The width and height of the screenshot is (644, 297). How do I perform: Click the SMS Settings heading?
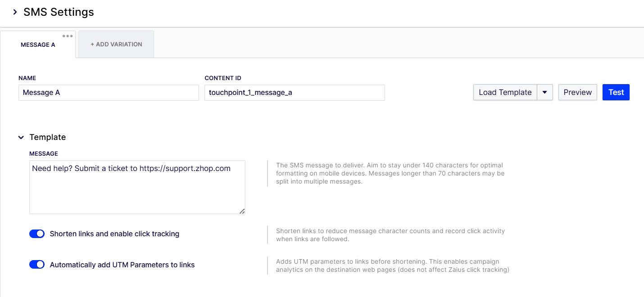tap(59, 12)
